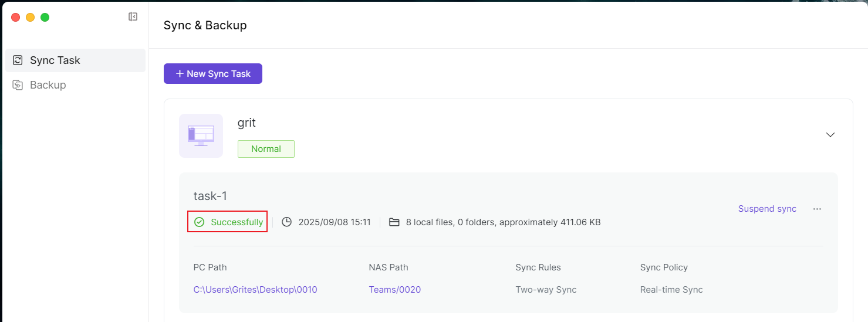Click the task-1 title
The height and width of the screenshot is (322, 868).
tap(210, 196)
